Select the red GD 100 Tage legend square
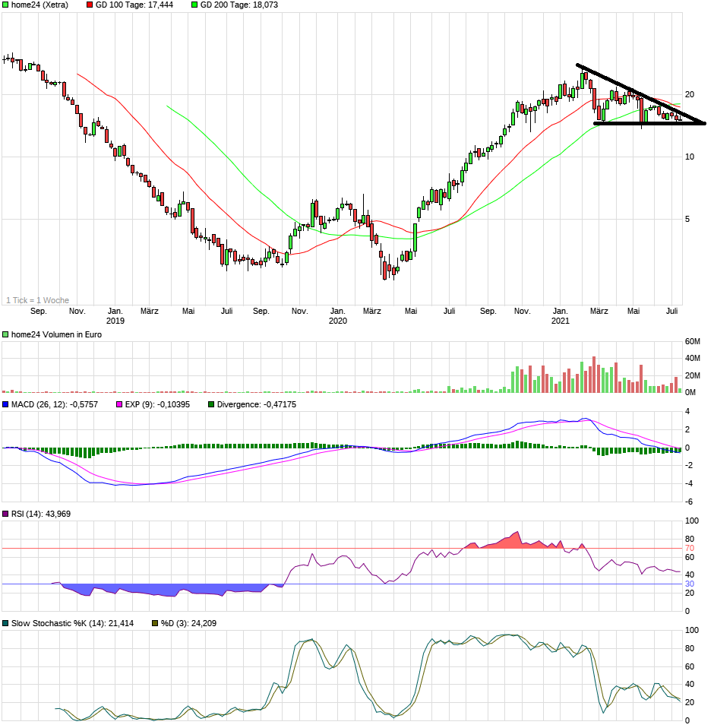The width and height of the screenshot is (714, 728). pos(89,5)
